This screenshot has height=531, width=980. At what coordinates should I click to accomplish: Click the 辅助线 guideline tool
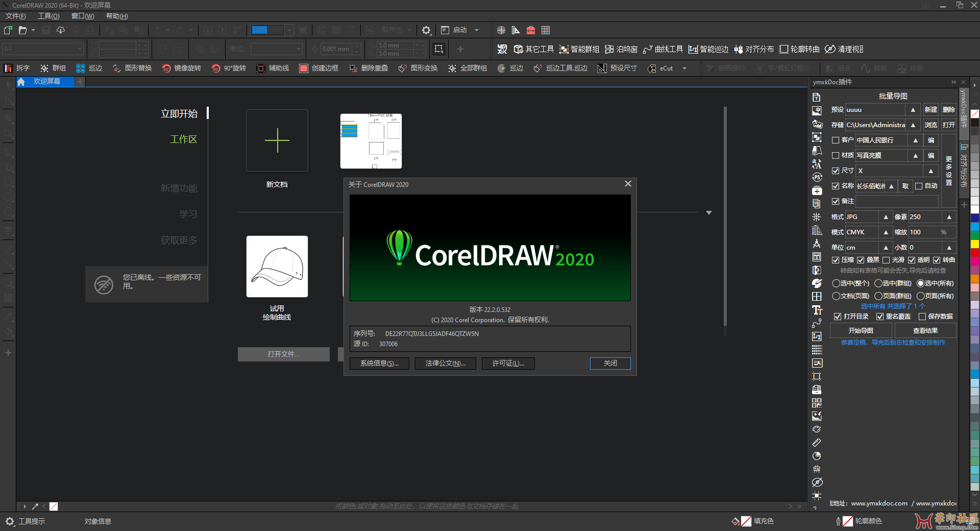[x=273, y=68]
